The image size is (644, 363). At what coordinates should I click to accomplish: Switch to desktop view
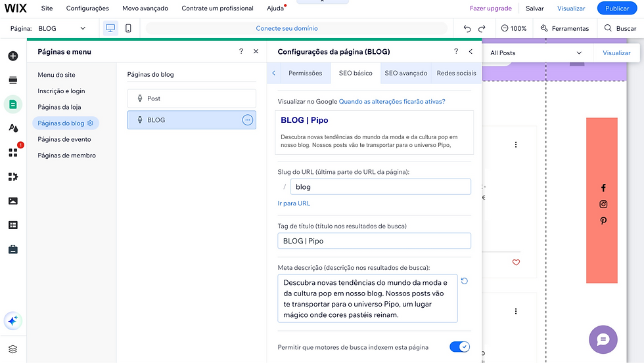tap(110, 28)
